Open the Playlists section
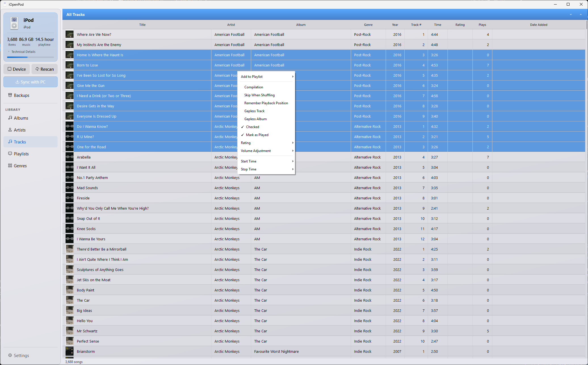Image resolution: width=588 pixels, height=365 pixels. (x=21, y=154)
